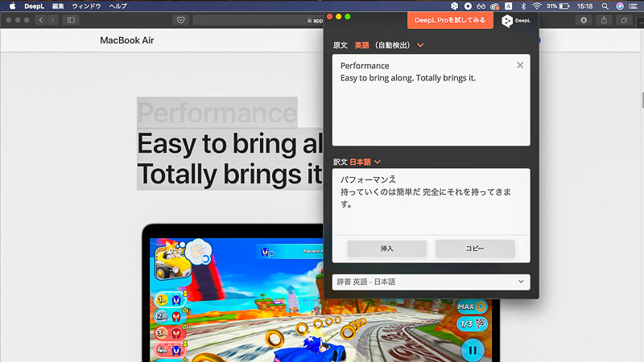
Task: Open Notification Center list icon
Action: 634,6
